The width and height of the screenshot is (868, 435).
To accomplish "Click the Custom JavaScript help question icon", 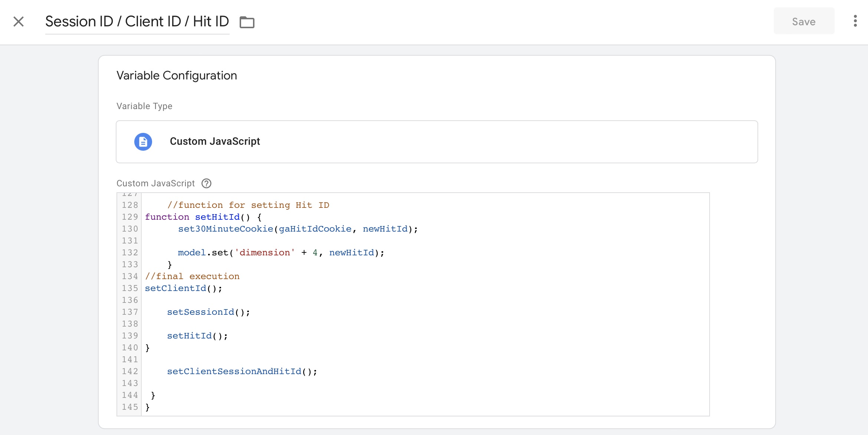I will [207, 183].
